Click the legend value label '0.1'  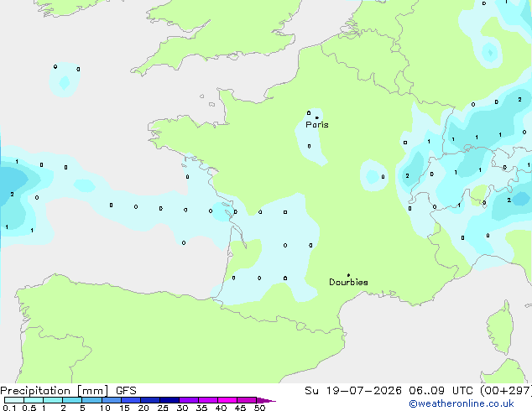[x=9, y=408]
